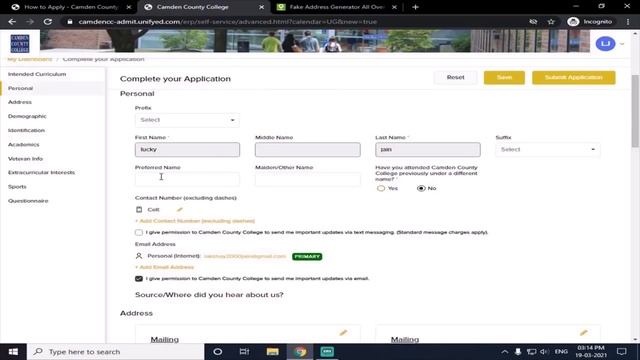The height and width of the screenshot is (360, 640).
Task: Open Task View on the taskbar
Action: (x=244, y=351)
